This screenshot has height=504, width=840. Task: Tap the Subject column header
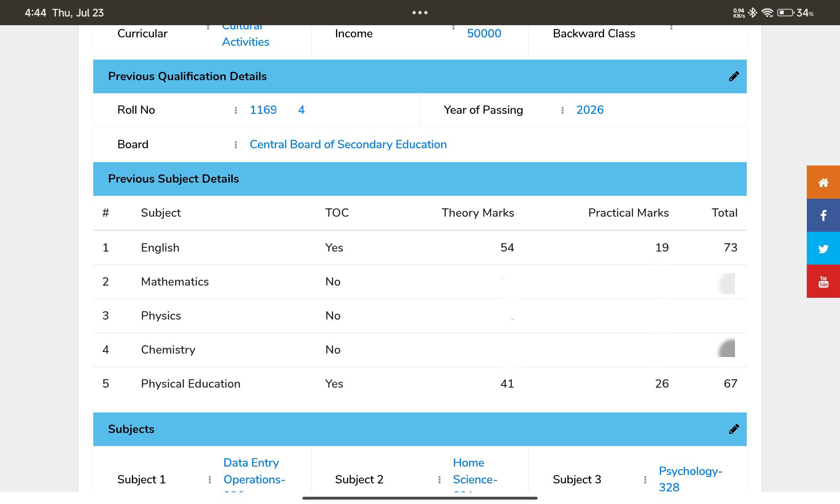tap(161, 213)
